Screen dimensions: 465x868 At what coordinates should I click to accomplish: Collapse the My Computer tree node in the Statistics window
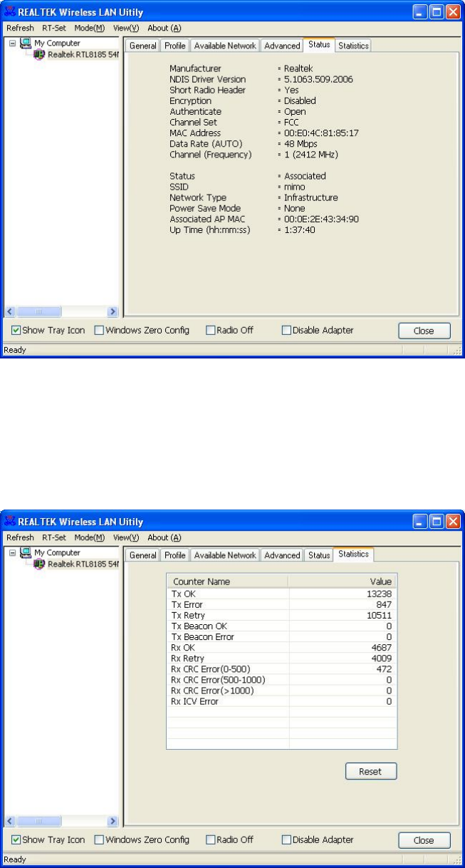11,553
